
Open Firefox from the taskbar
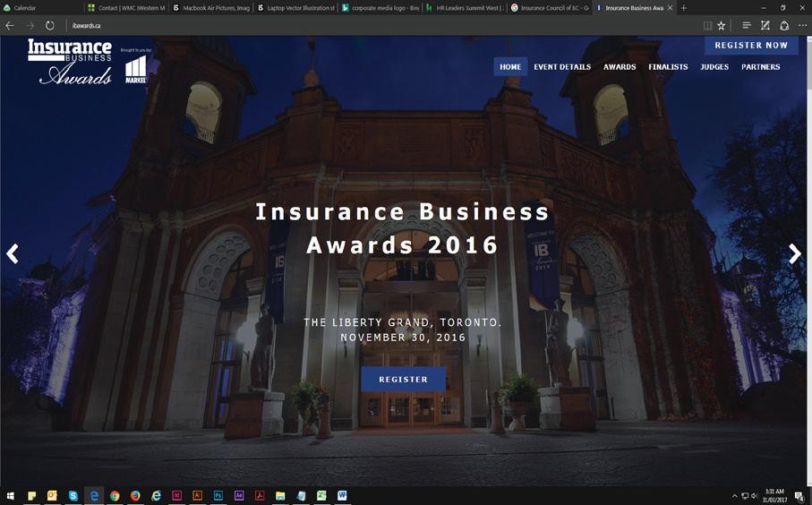click(x=135, y=496)
